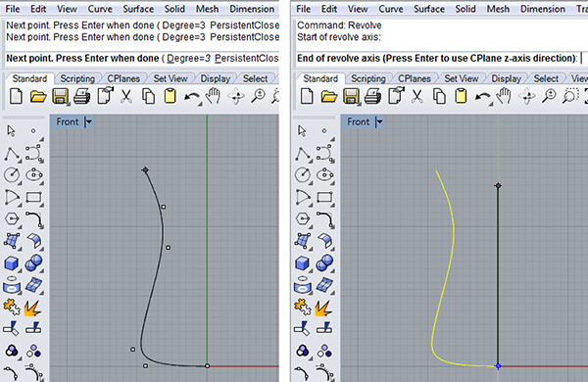Image resolution: width=588 pixels, height=382 pixels.
Task: Click curve's top start point in left viewport
Action: click(x=145, y=170)
